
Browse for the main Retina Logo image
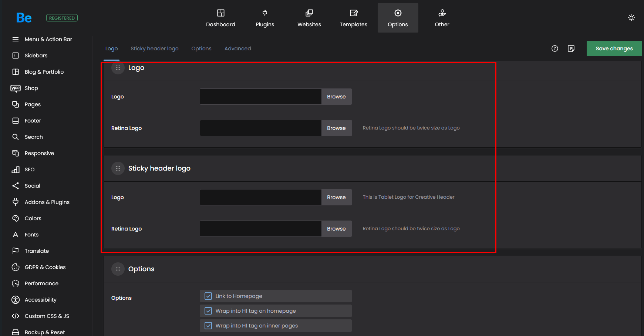tap(336, 128)
